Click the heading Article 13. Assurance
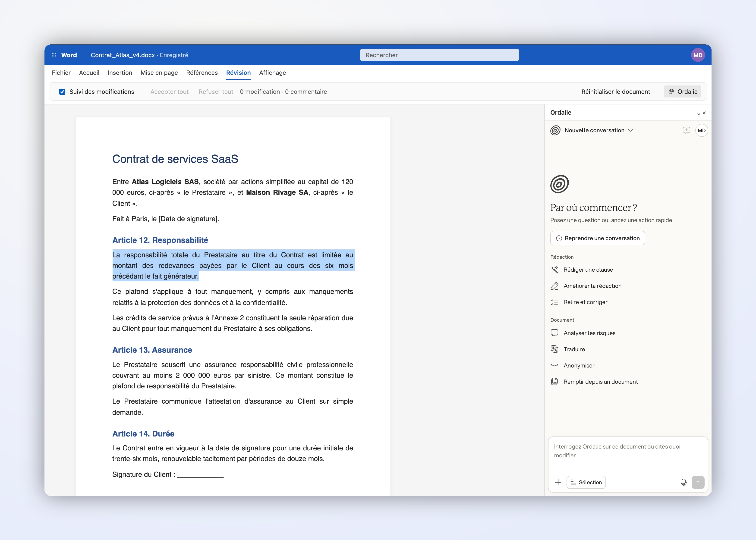This screenshot has height=540, width=756. [x=152, y=350]
